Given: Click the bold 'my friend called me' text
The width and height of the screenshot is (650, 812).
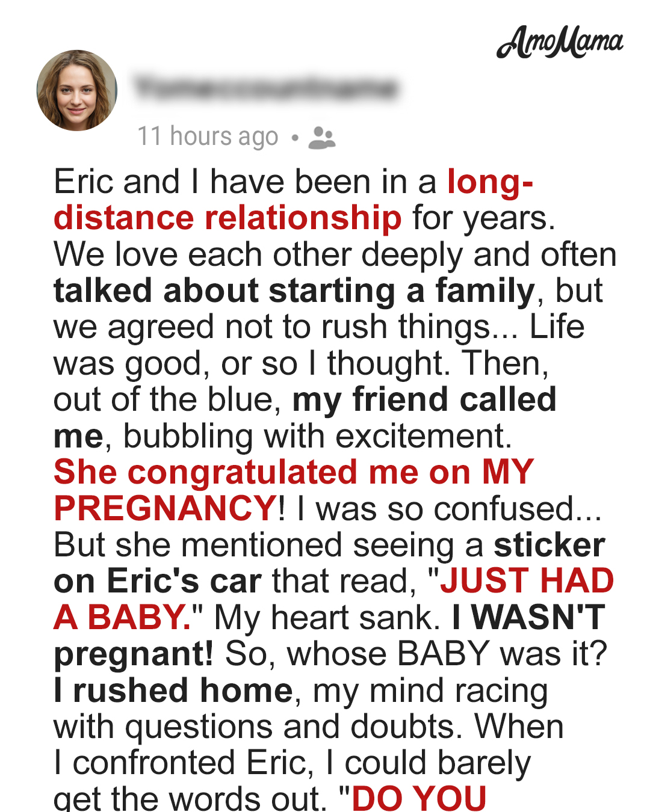Looking at the screenshot, I should (424, 399).
